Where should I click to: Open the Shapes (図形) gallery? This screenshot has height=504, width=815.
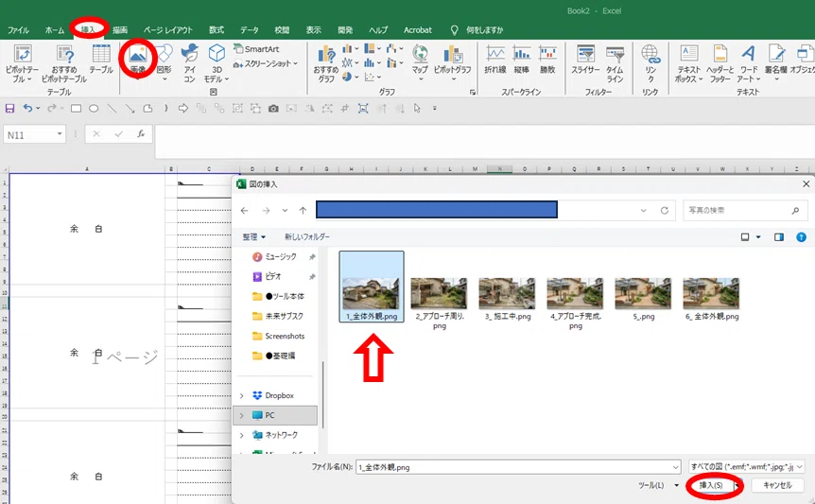coord(165,62)
